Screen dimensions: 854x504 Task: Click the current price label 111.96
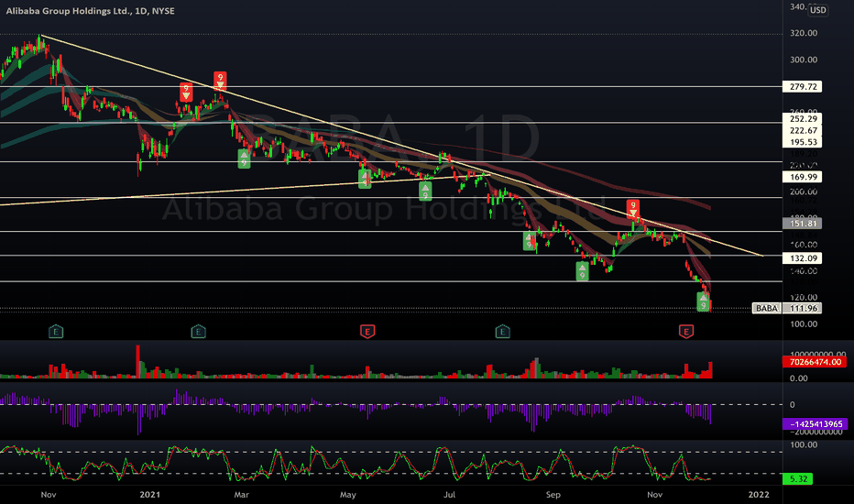coord(803,309)
